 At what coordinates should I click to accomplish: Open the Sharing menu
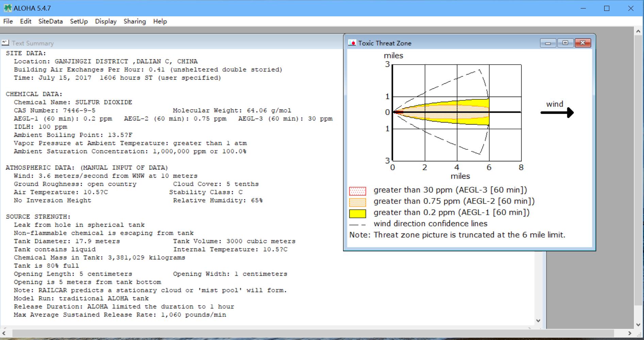point(135,21)
